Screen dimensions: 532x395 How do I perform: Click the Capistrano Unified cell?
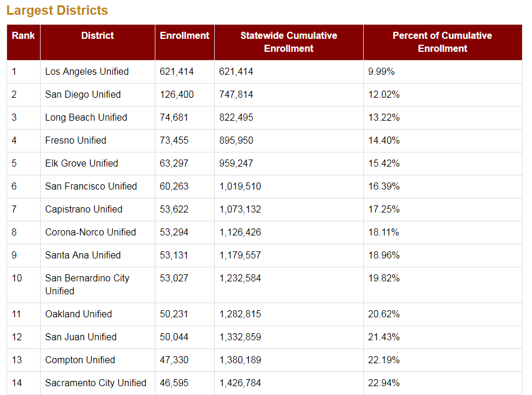[84, 209]
